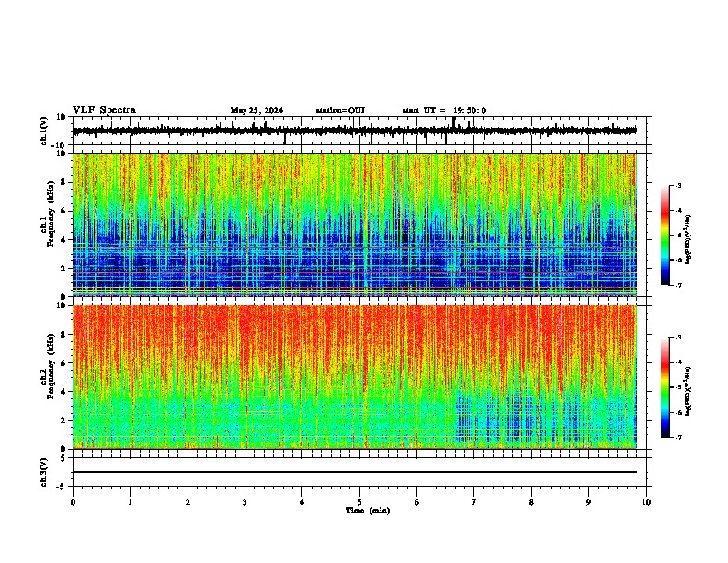The height and width of the screenshot is (563, 728).
Task: Click the 2 kHz tick on ch.2 frequency axis
Action: click(63, 420)
